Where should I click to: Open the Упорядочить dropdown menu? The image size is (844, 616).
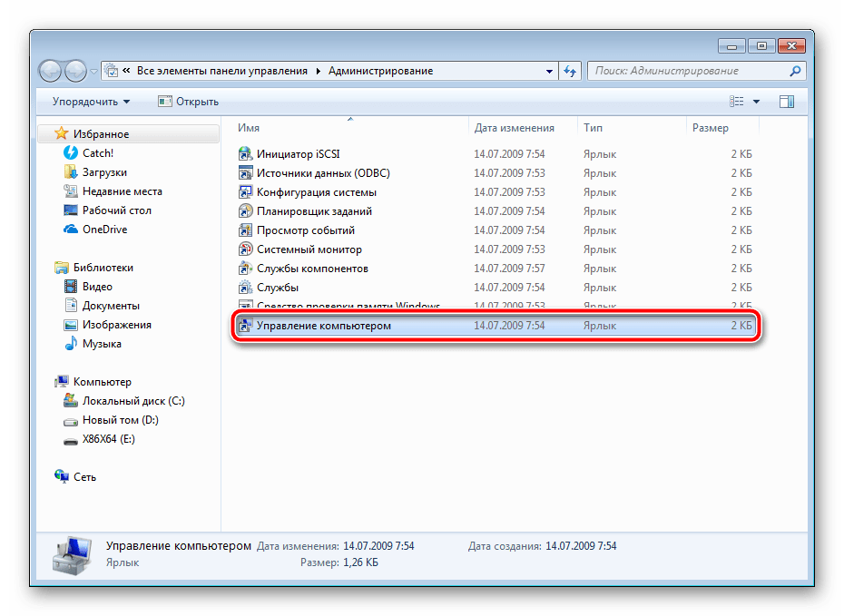pos(91,101)
